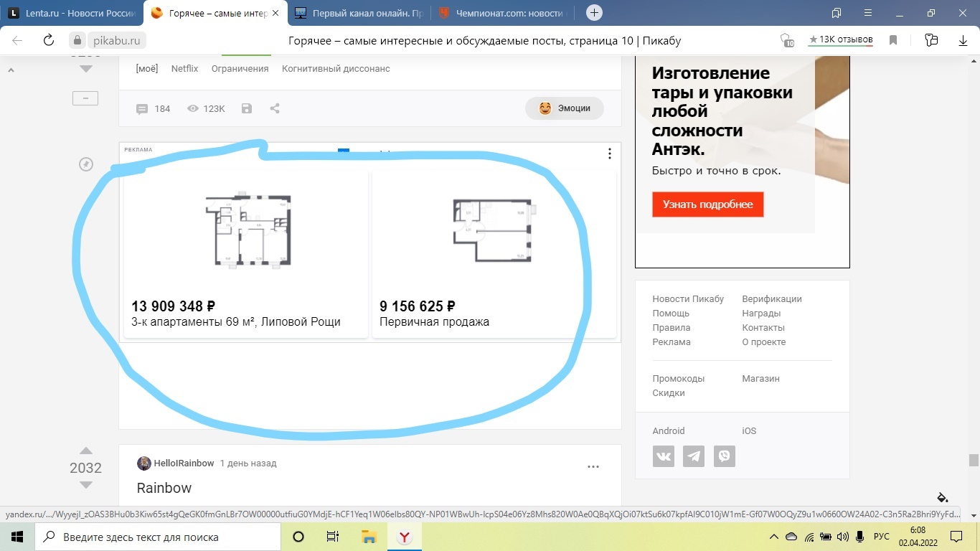Click the pikabu.ru address field

(117, 40)
